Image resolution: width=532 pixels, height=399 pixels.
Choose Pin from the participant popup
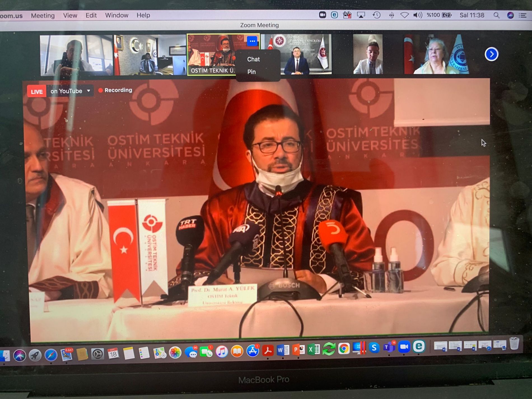251,72
